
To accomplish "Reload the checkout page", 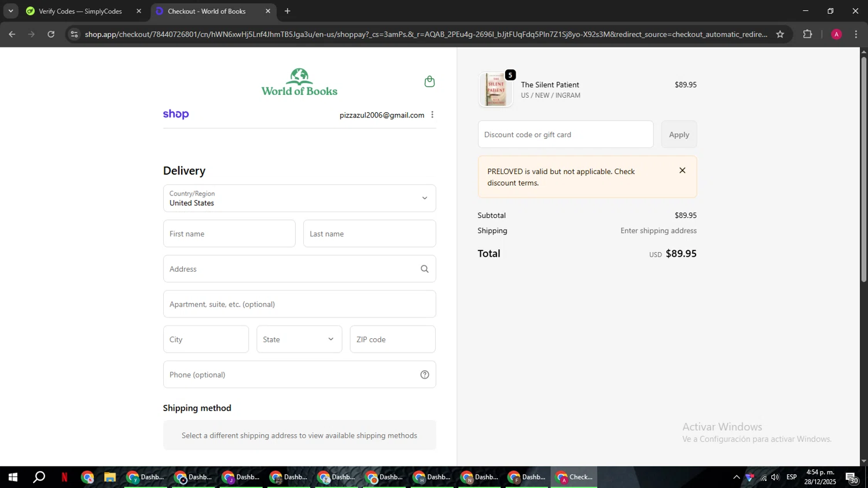I will [x=51, y=34].
